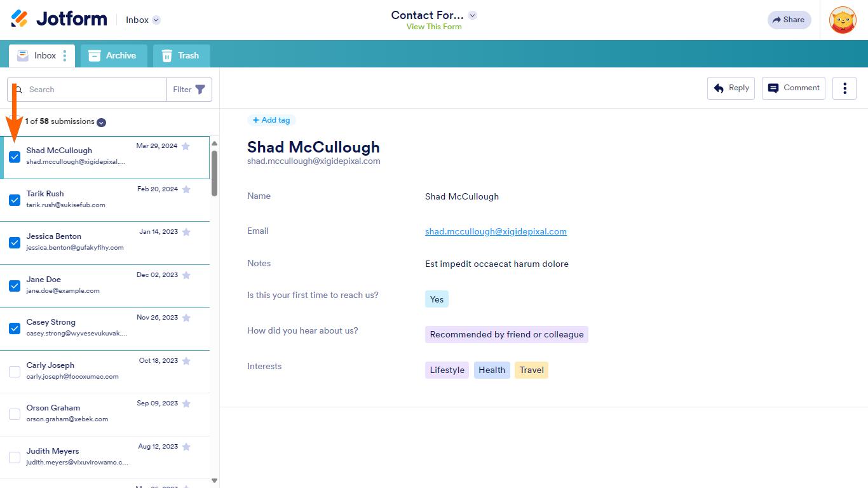Image resolution: width=868 pixels, height=488 pixels.
Task: Star the Shad McCullough submission
Action: [x=186, y=146]
